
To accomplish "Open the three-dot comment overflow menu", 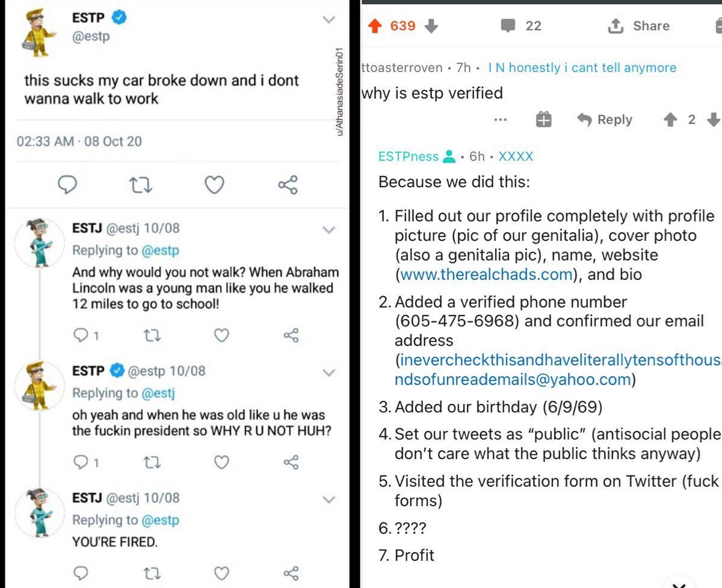I will pos(500,119).
